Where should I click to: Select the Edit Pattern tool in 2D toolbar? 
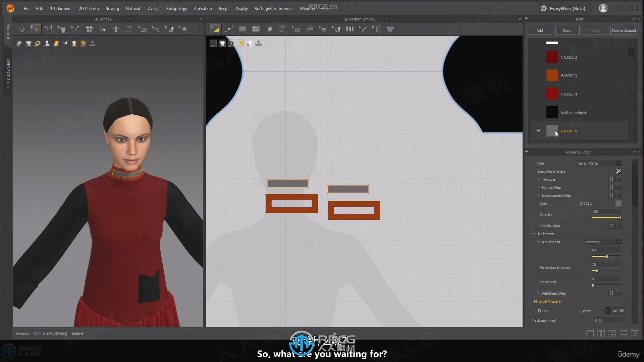coord(216,29)
